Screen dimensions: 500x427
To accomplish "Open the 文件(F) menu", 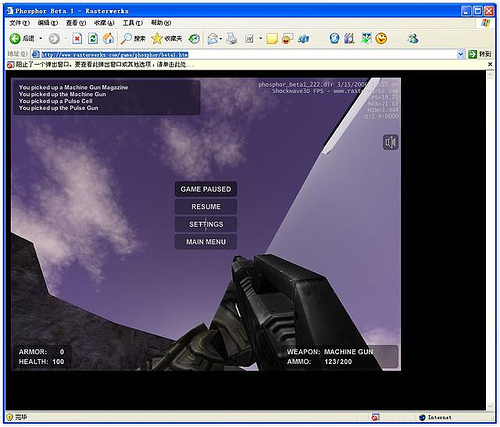I will 19,23.
